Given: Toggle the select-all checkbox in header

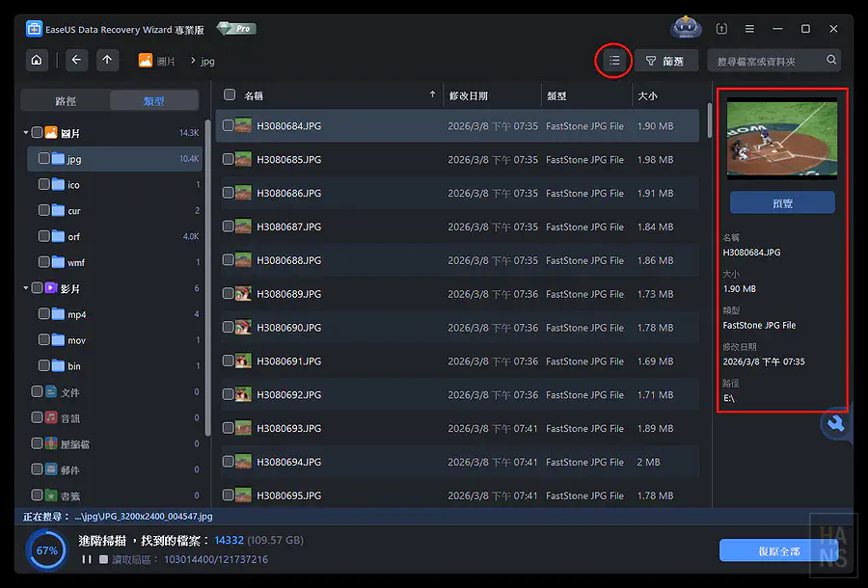Looking at the screenshot, I should click(x=230, y=95).
